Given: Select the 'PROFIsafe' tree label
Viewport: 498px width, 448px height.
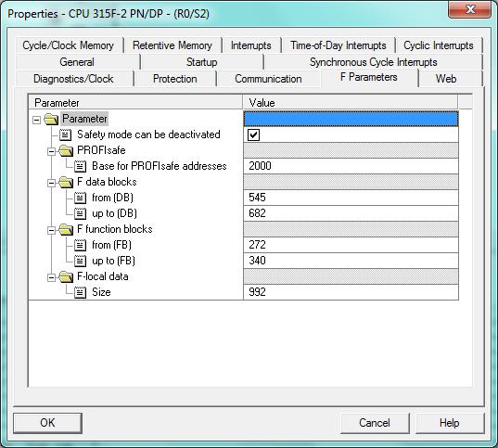Looking at the screenshot, I should (x=101, y=150).
